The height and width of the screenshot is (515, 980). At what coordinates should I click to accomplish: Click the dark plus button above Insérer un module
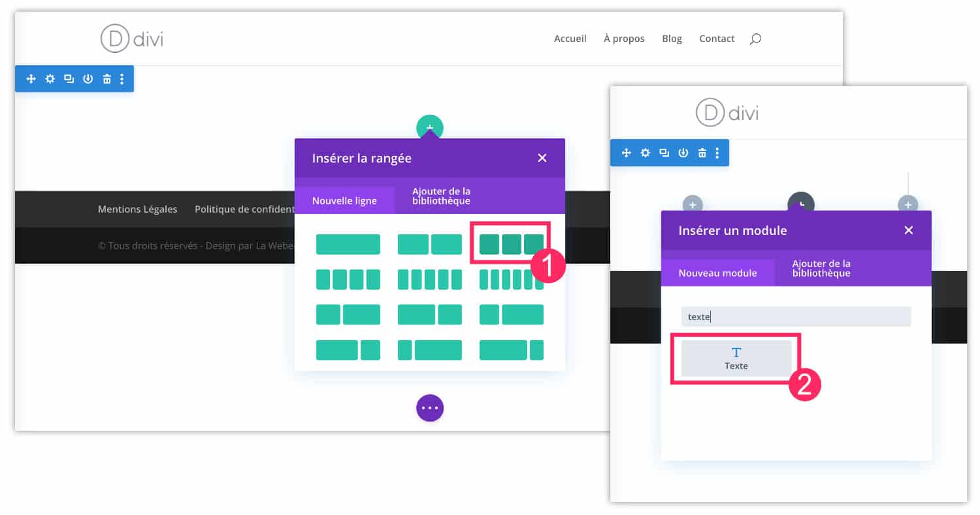(800, 202)
